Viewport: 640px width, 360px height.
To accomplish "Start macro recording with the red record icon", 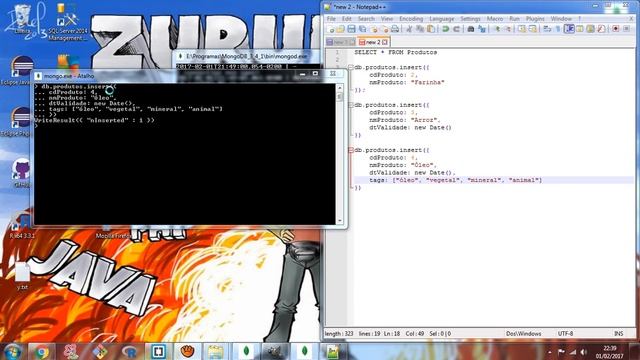I will pyautogui.click(x=616, y=29).
